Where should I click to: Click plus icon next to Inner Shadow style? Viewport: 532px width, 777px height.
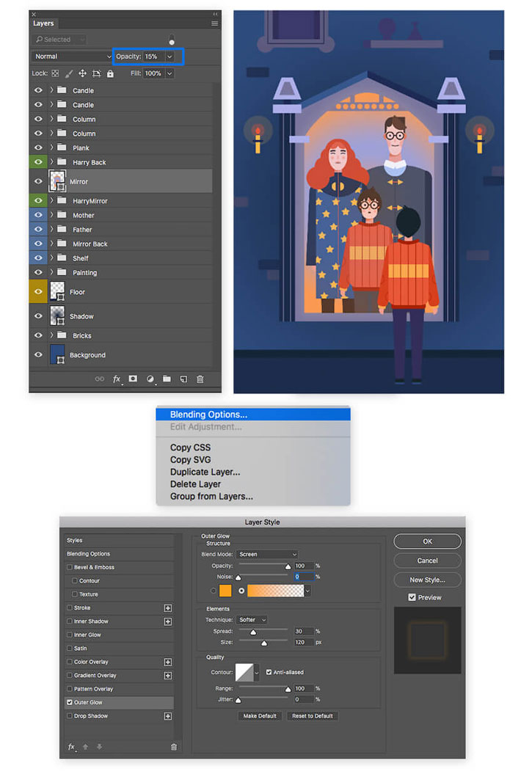(168, 621)
